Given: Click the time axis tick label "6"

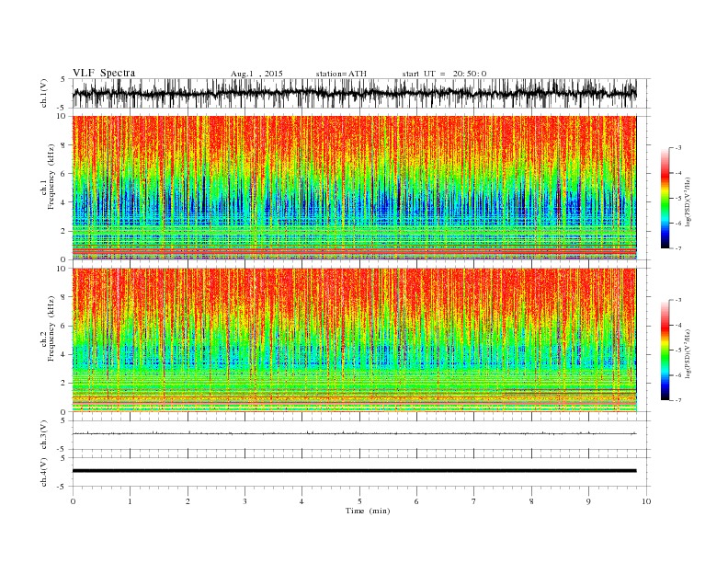Looking at the screenshot, I should point(417,501).
